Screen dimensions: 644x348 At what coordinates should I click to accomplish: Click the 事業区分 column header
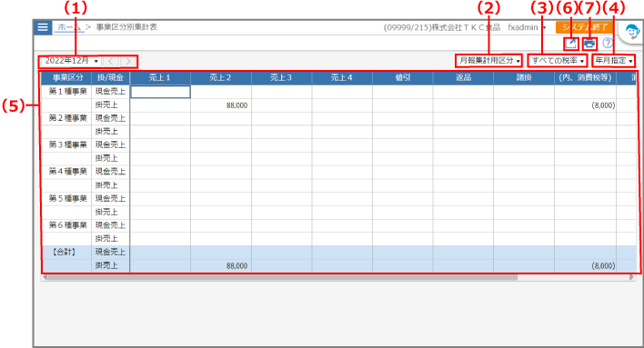(67, 77)
